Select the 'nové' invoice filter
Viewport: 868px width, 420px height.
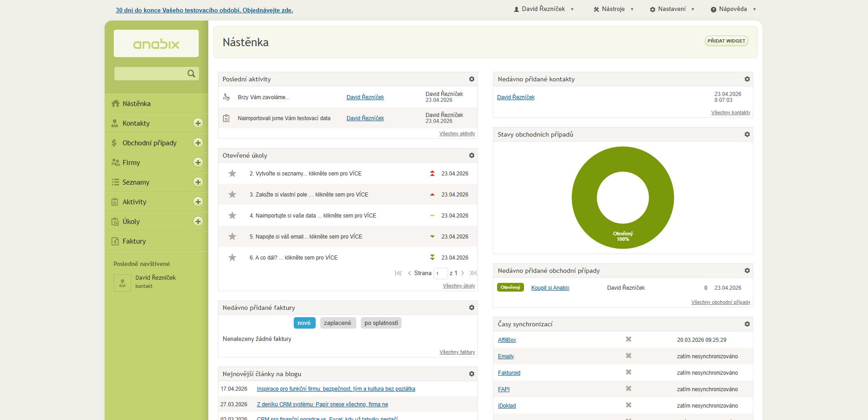tap(304, 323)
